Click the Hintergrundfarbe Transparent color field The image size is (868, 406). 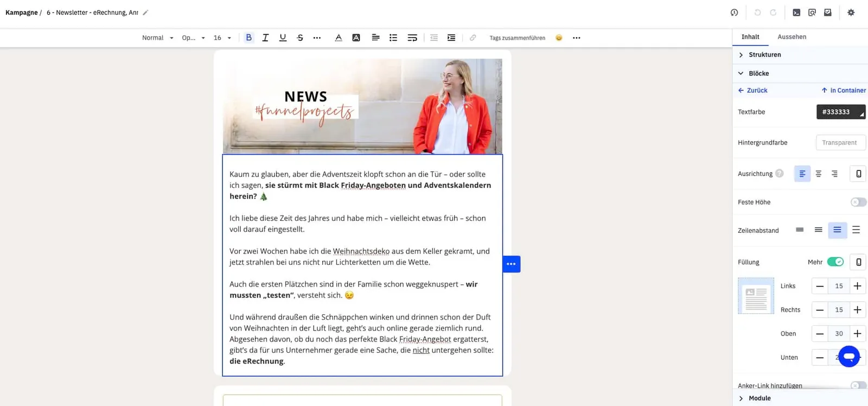click(x=841, y=143)
